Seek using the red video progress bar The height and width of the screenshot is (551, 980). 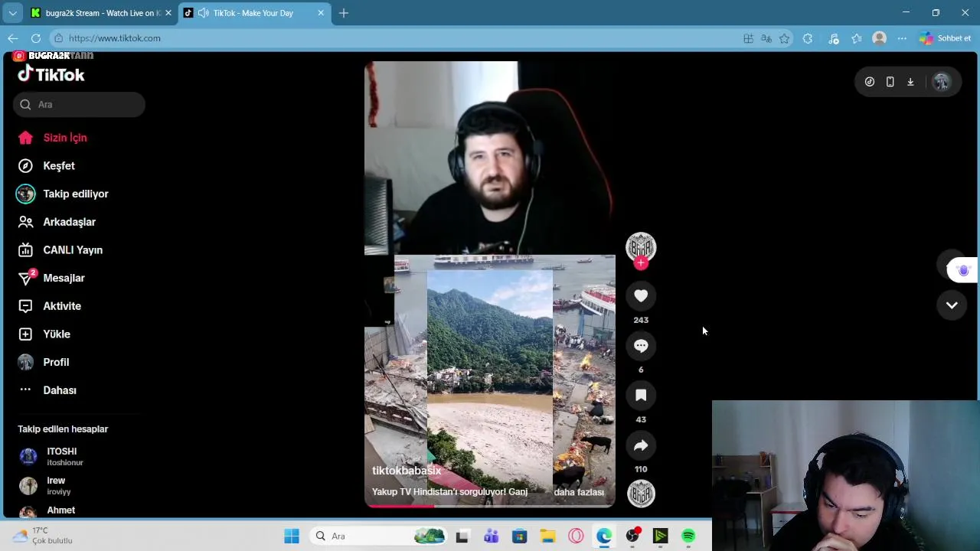pyautogui.click(x=490, y=506)
